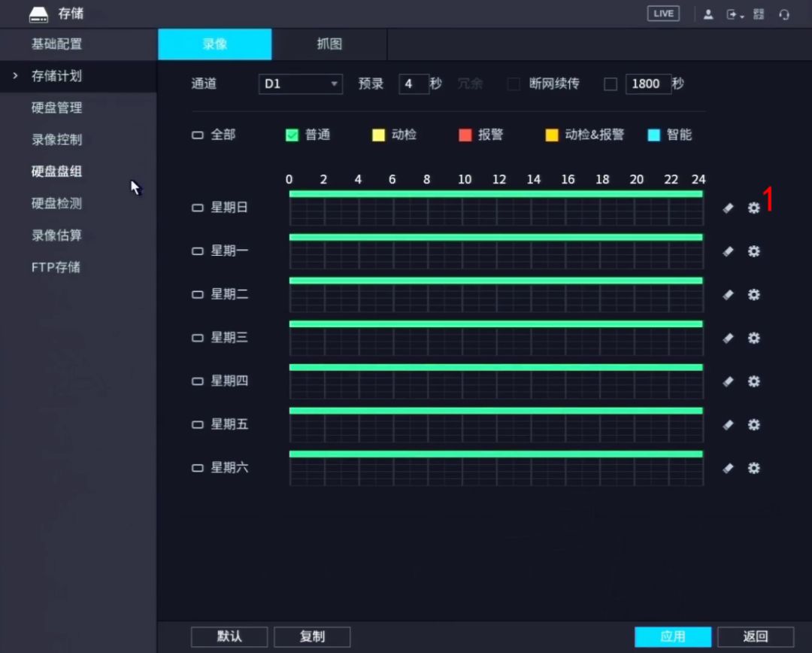Click the 预录 seconds input field
This screenshot has height=653, width=812.
(x=413, y=84)
